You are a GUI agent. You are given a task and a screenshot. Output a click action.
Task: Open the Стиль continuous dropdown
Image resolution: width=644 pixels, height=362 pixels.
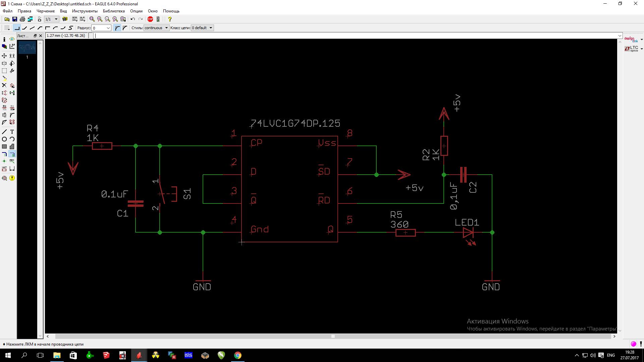pyautogui.click(x=156, y=28)
